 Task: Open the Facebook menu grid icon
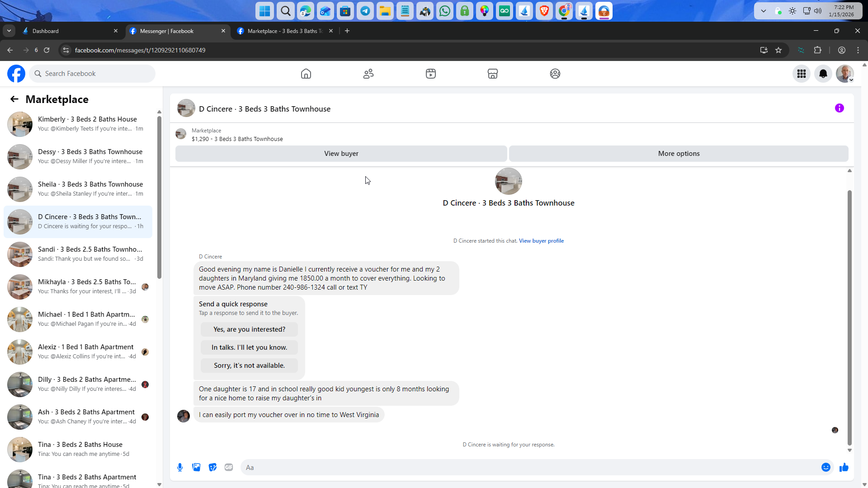coord(801,74)
